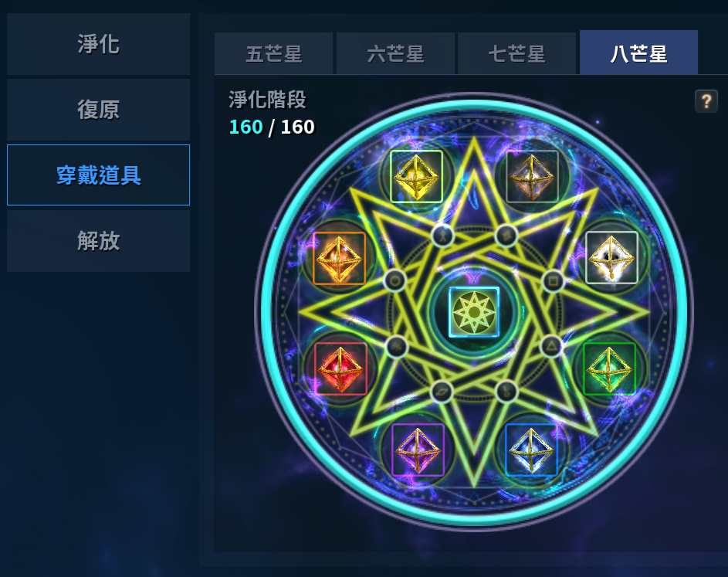The width and height of the screenshot is (728, 577).
Task: Select the green crystal gem slot
Action: (x=609, y=369)
